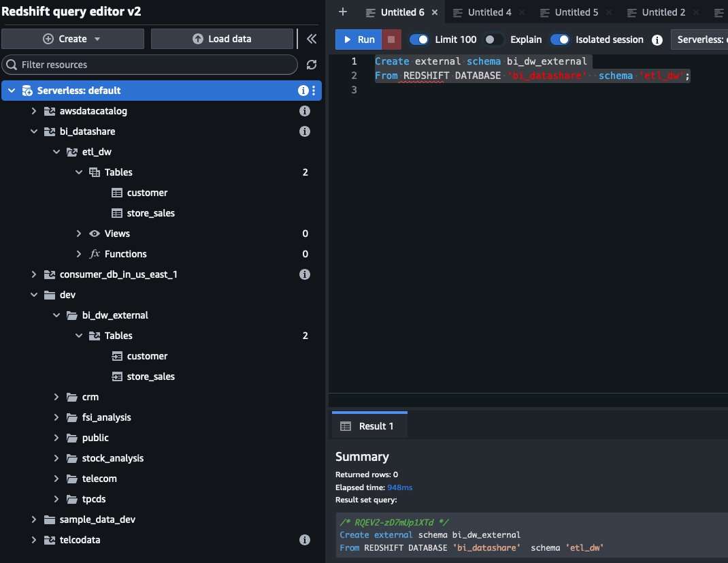This screenshot has height=563, width=728.
Task: Select the tpcds schema
Action: 94,500
